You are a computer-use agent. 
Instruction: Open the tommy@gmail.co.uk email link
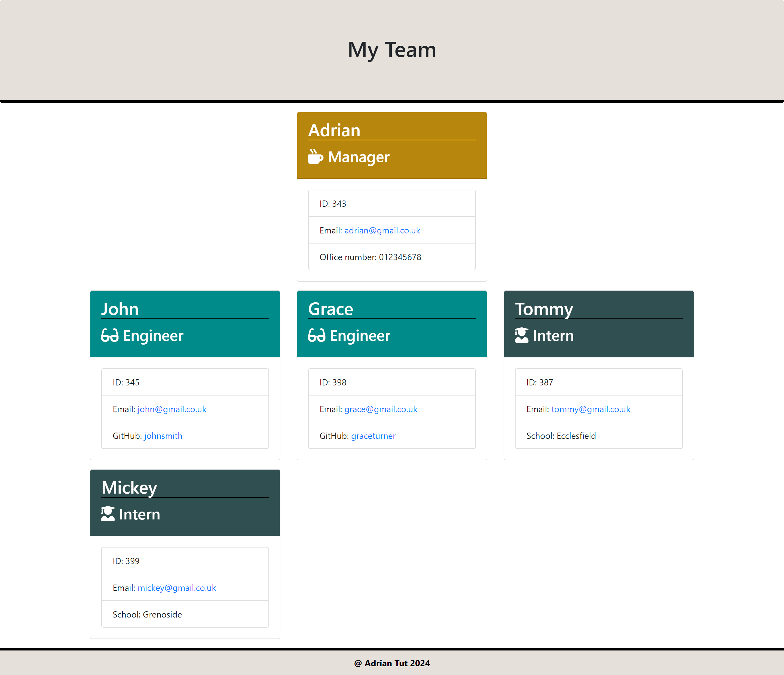click(x=591, y=409)
